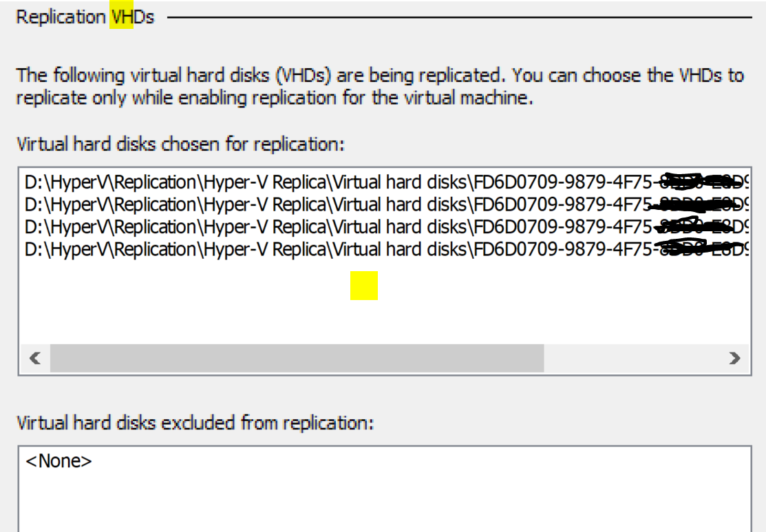
Task: Click the right arrow of horizontal scrollbar
Action: pyautogui.click(x=734, y=358)
